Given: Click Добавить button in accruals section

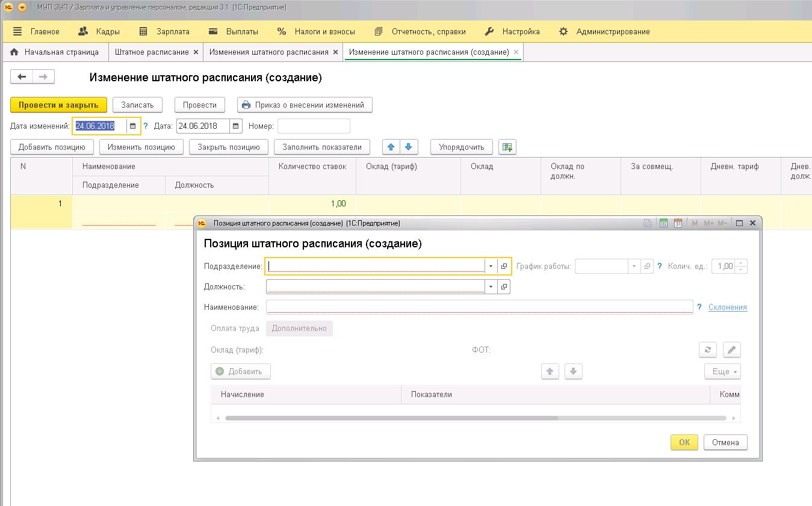Looking at the screenshot, I should pyautogui.click(x=241, y=371).
